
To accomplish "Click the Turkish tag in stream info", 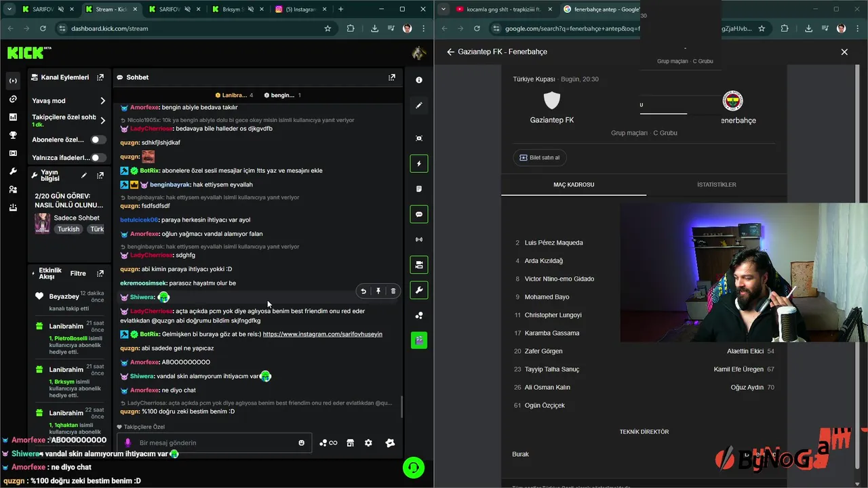I will coord(68,229).
